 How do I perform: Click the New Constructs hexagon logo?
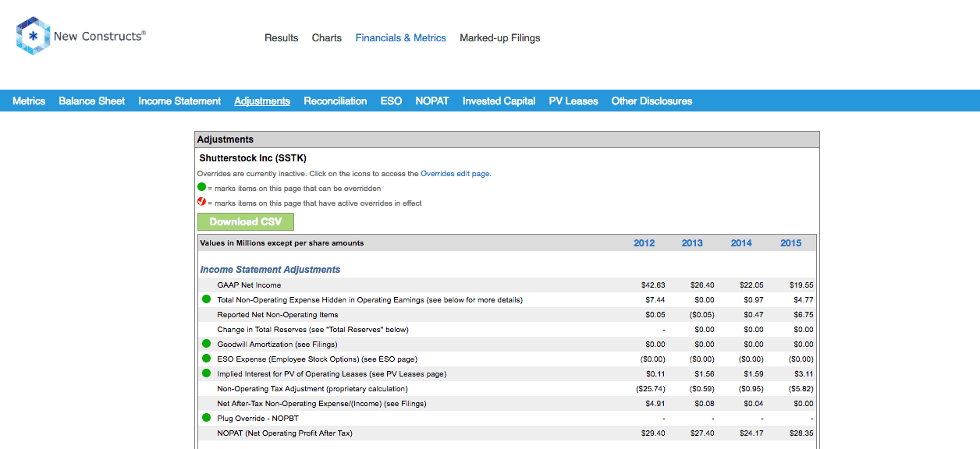pyautogui.click(x=33, y=36)
